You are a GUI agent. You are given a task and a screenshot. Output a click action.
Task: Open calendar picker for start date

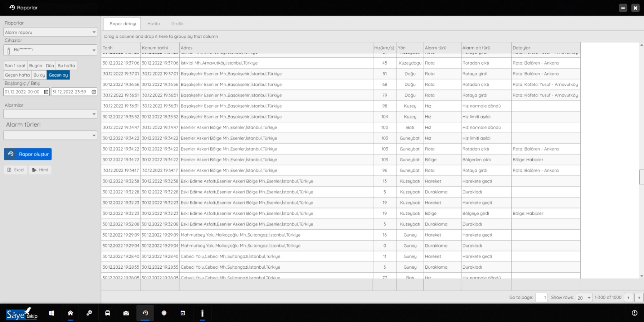coord(46,92)
